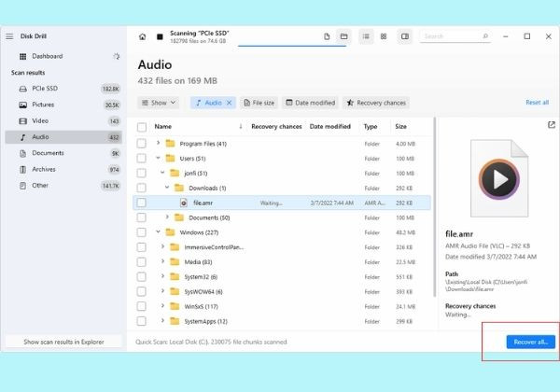
Task: Expand the Program Files folder
Action: click(x=159, y=143)
